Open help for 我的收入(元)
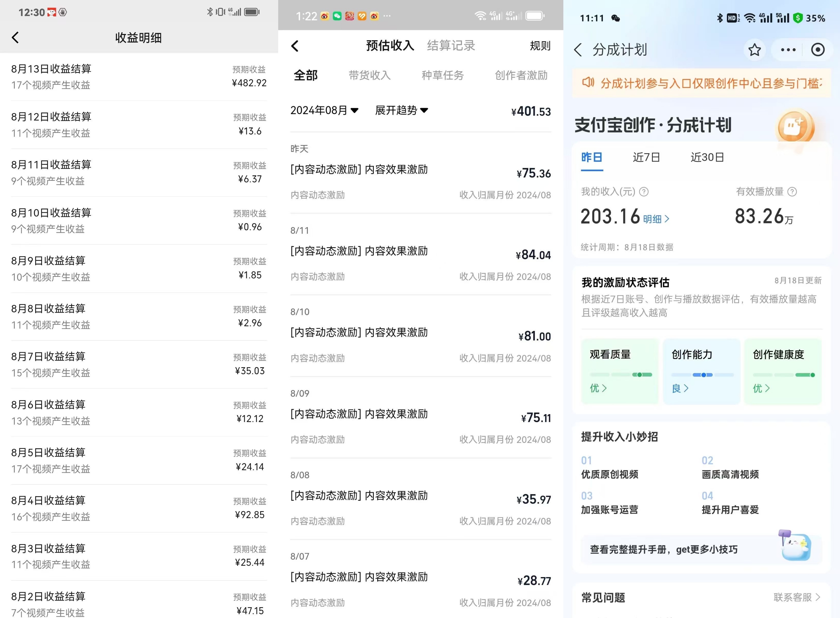The height and width of the screenshot is (618, 840). [643, 192]
